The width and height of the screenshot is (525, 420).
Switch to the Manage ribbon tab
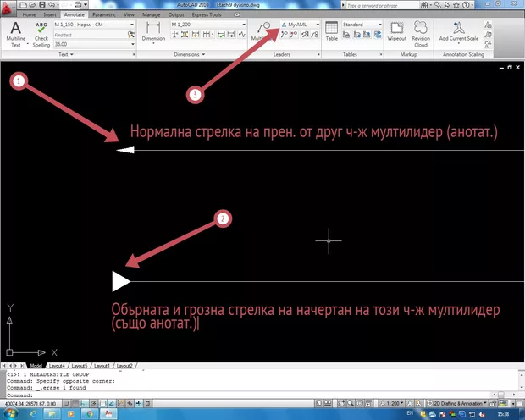point(151,14)
